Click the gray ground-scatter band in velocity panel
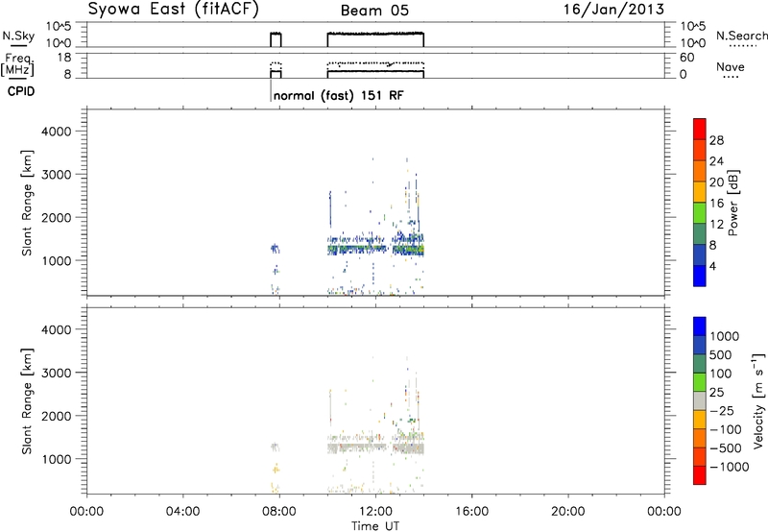This screenshot has width=768, height=532. pos(375,447)
